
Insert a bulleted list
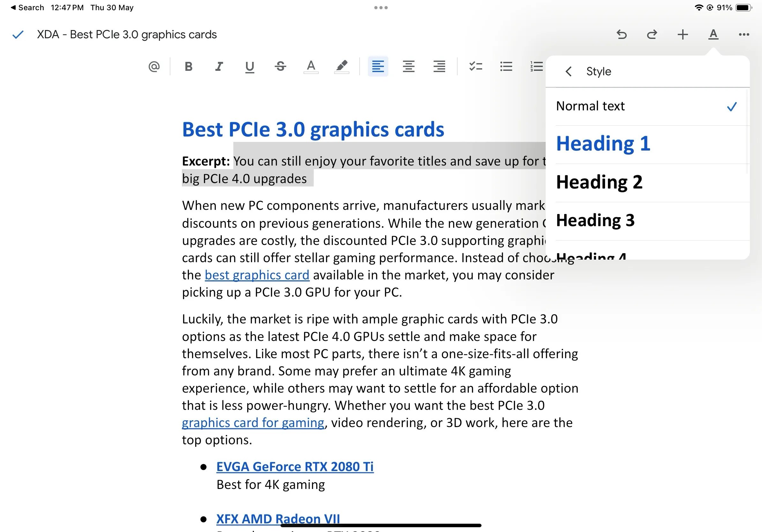coord(506,67)
